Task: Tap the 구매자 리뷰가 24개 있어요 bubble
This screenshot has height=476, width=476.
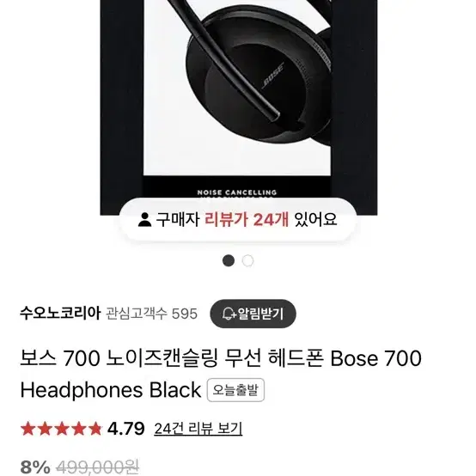Action: (x=238, y=219)
